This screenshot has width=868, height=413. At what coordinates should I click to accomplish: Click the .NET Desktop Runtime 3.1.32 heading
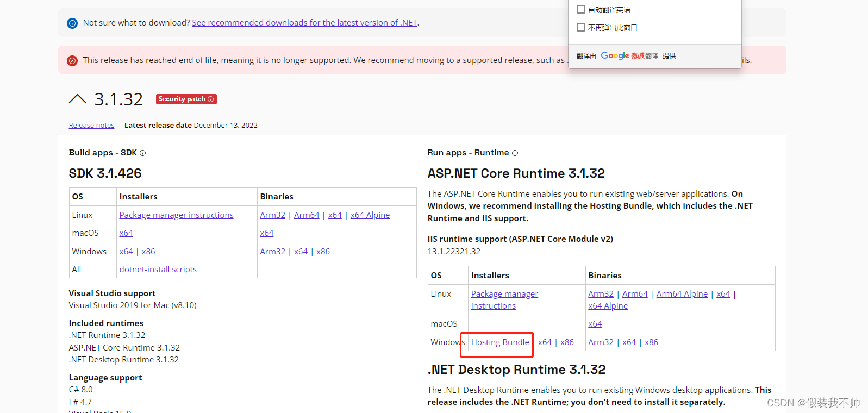[x=516, y=370]
